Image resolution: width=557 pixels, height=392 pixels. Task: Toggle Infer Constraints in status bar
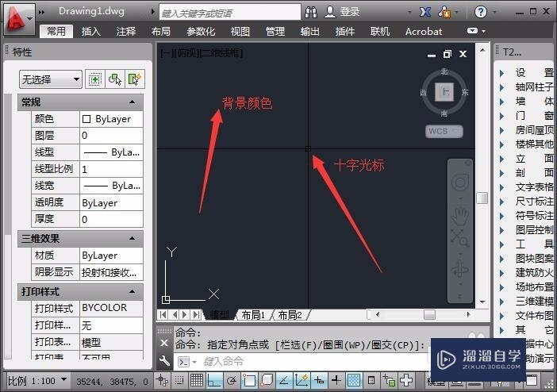click(x=162, y=381)
